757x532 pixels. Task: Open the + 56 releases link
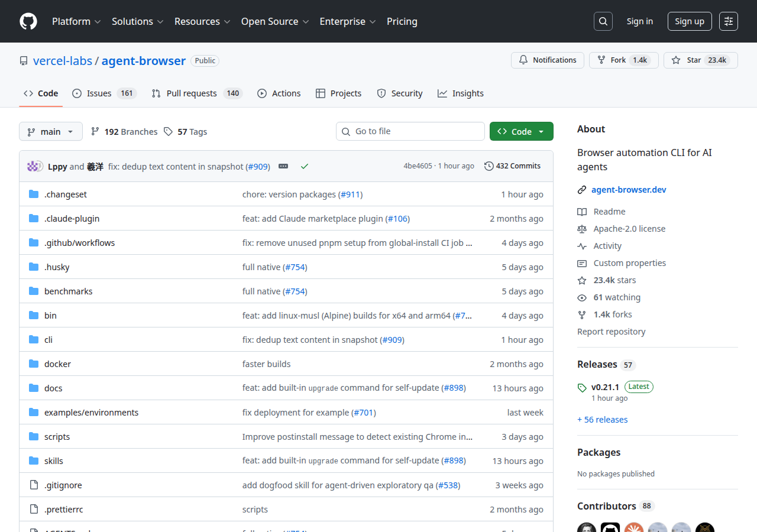tap(602, 419)
